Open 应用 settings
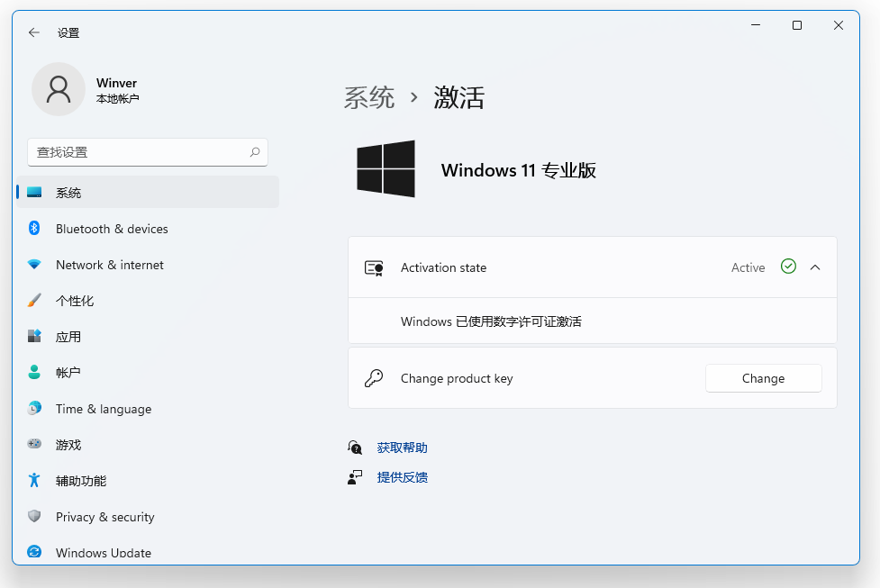This screenshot has width=880, height=588. 148,336
